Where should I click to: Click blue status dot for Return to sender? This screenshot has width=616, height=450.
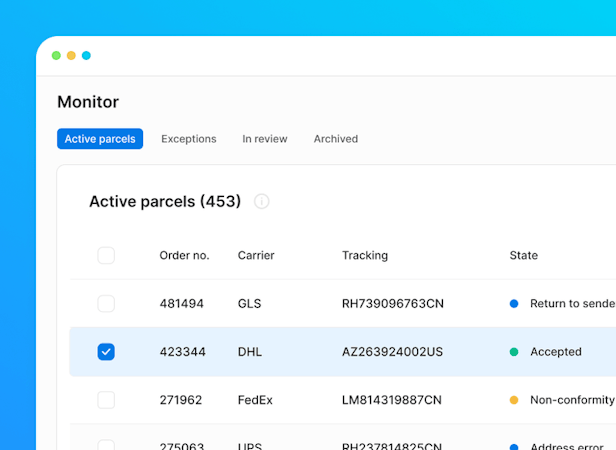point(514,303)
